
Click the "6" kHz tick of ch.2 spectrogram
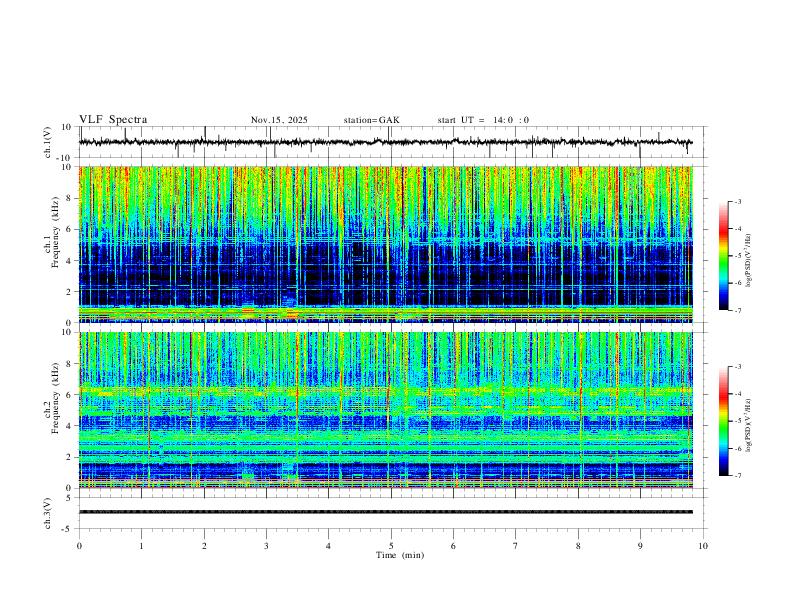(69, 394)
